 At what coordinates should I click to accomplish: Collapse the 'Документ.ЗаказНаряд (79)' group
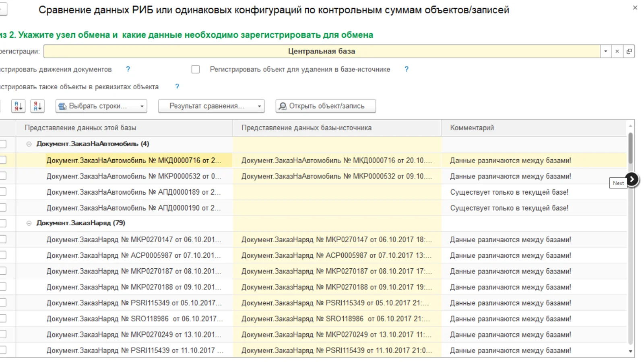29,223
